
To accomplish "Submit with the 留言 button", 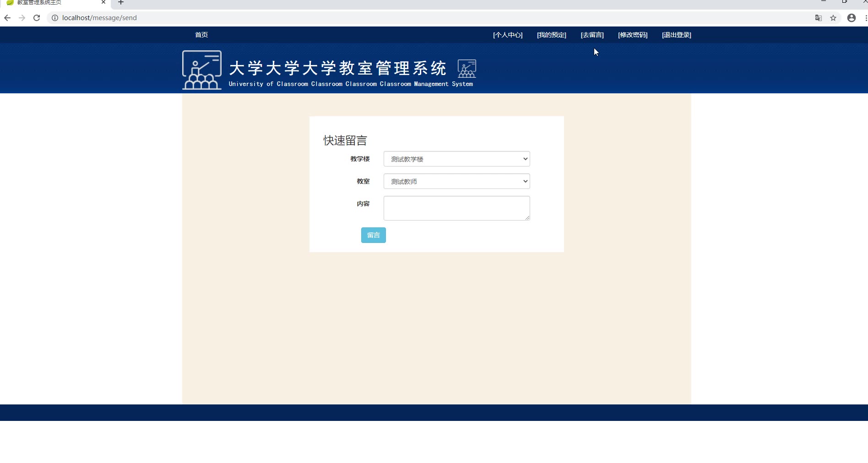I will [374, 235].
